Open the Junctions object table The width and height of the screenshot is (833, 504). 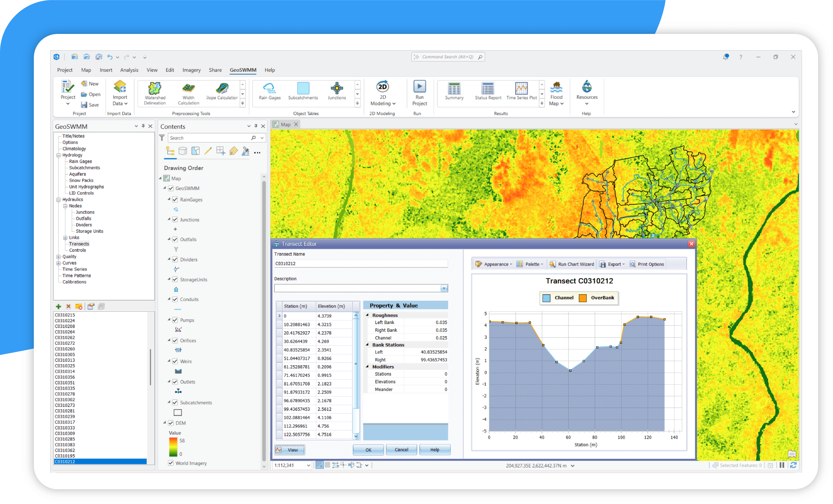(x=336, y=91)
